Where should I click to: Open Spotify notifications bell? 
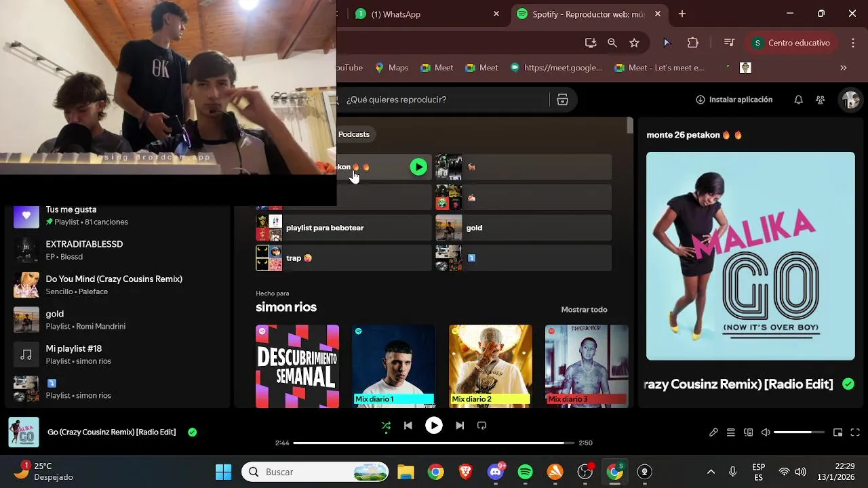[798, 100]
